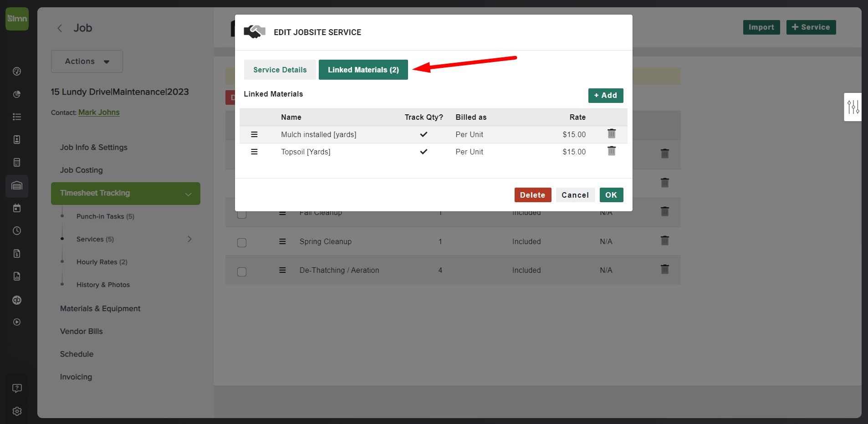Open Job Costing menu item

82,170
